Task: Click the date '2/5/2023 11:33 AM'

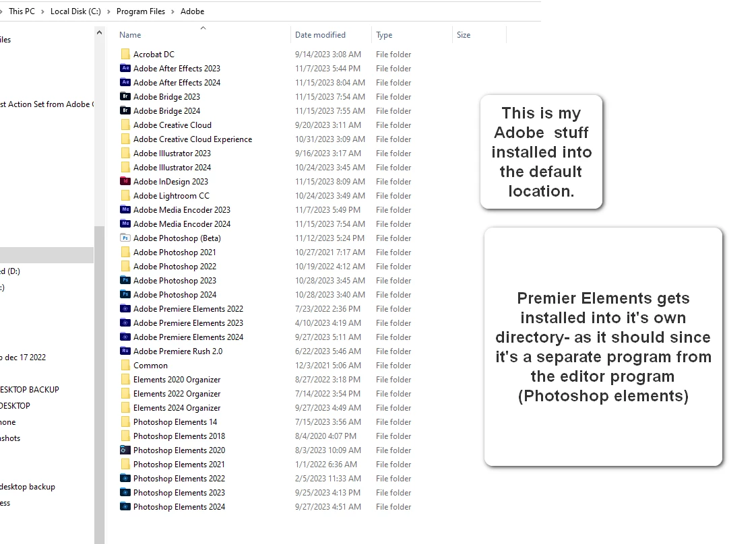Action: [x=328, y=479]
